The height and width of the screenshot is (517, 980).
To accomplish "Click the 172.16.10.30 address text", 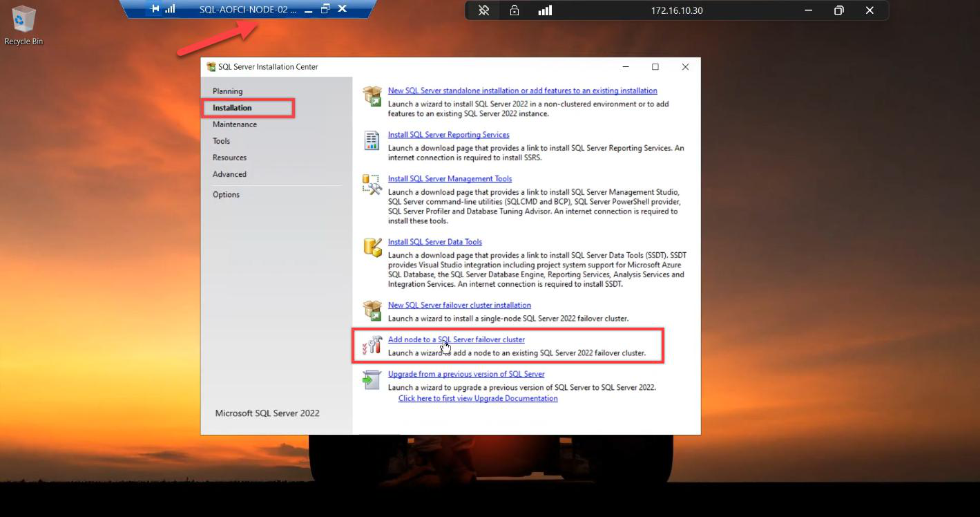I will coord(677,10).
